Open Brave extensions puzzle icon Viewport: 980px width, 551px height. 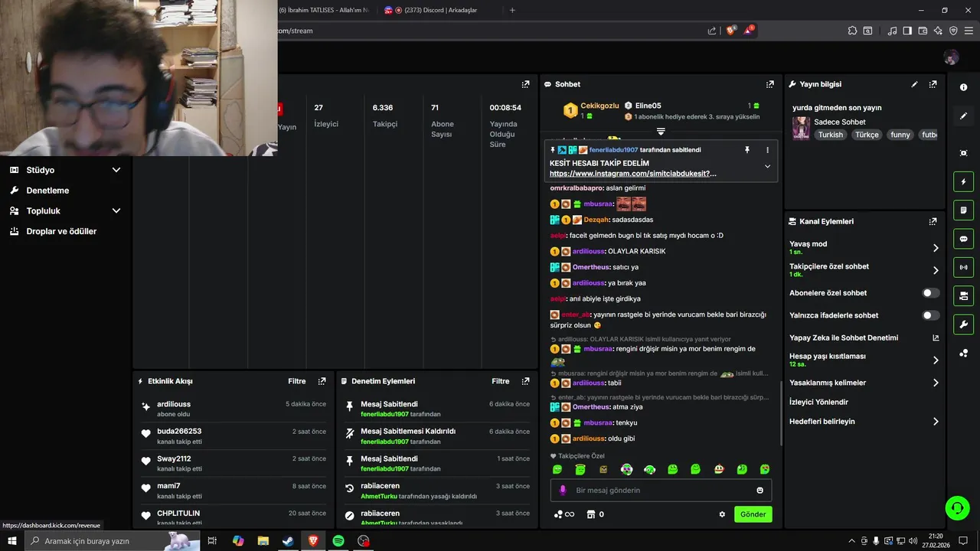click(x=852, y=31)
